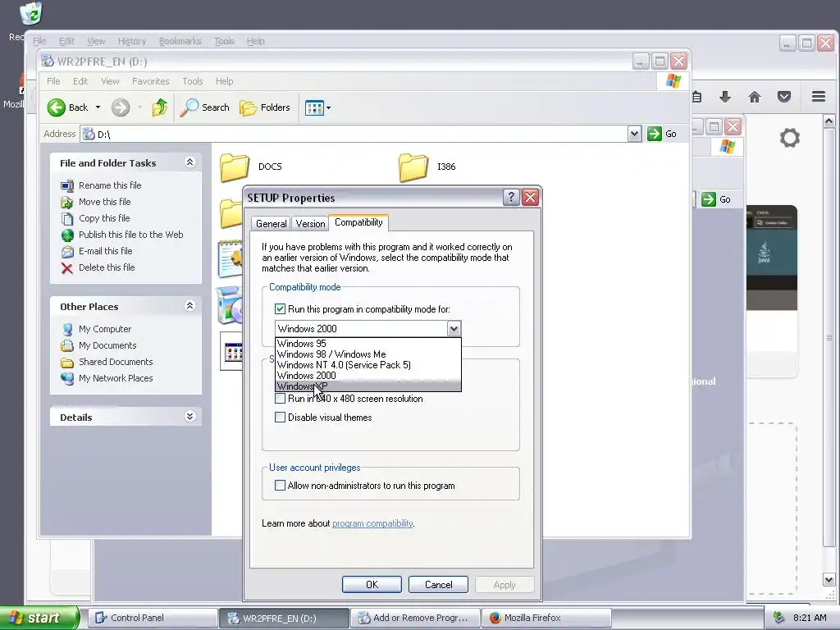
Task: Open My Computer in Other Places
Action: (x=104, y=329)
